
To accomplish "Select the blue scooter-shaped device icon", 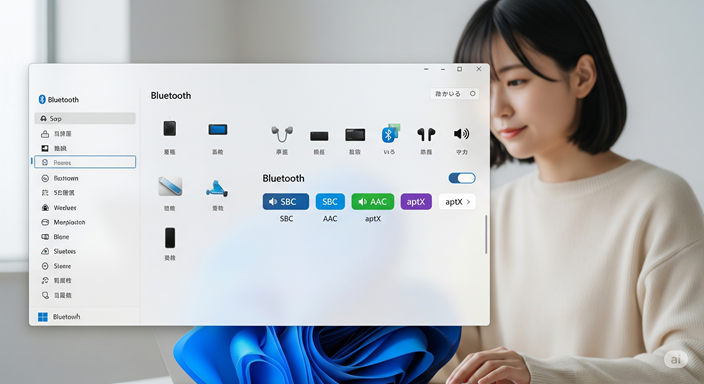I will pos(217,188).
